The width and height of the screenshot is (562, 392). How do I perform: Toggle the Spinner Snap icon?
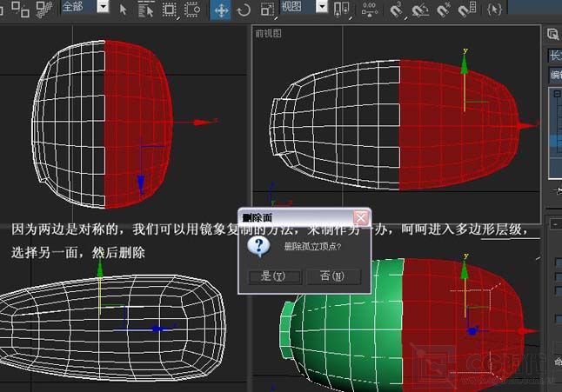467,10
